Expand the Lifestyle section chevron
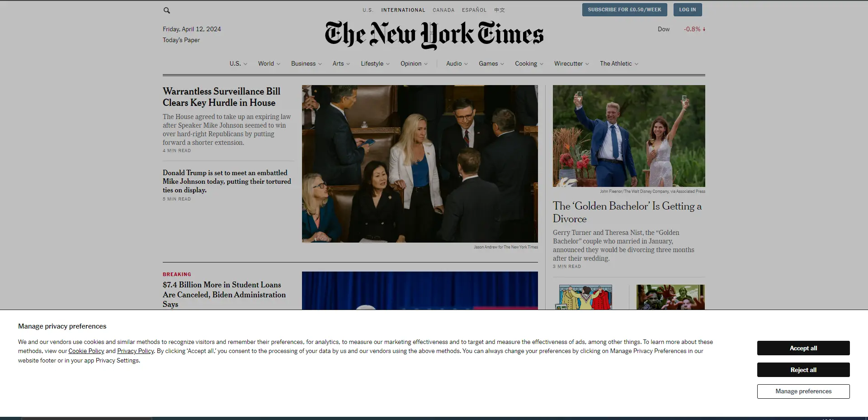The width and height of the screenshot is (868, 420). point(388,64)
